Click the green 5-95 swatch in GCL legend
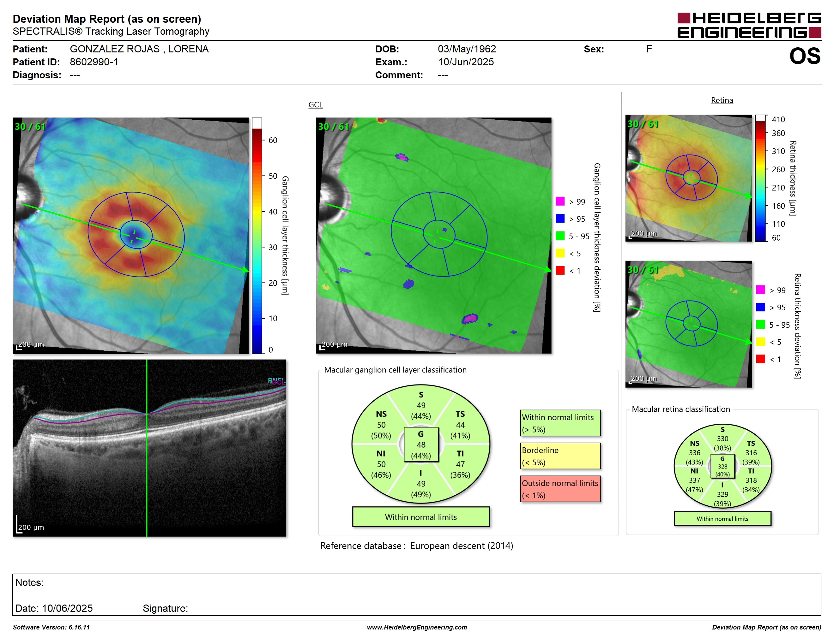The height and width of the screenshot is (644, 834). (x=560, y=236)
